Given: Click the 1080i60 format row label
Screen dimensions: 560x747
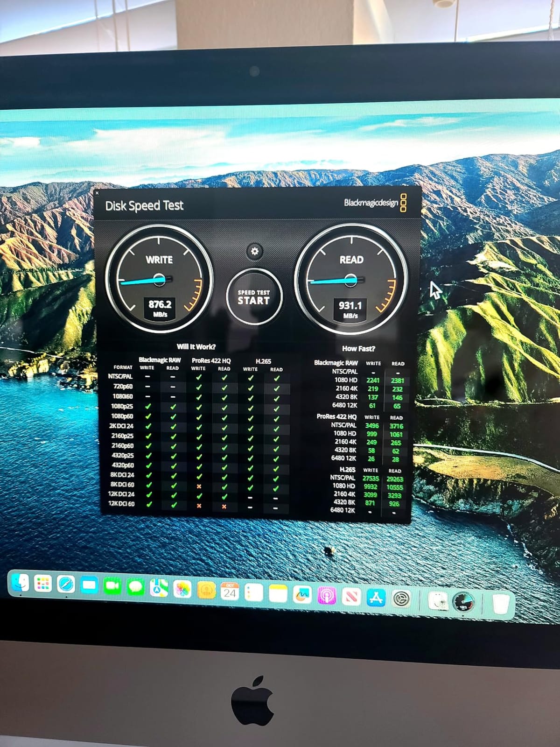Looking at the screenshot, I should click(x=122, y=396).
